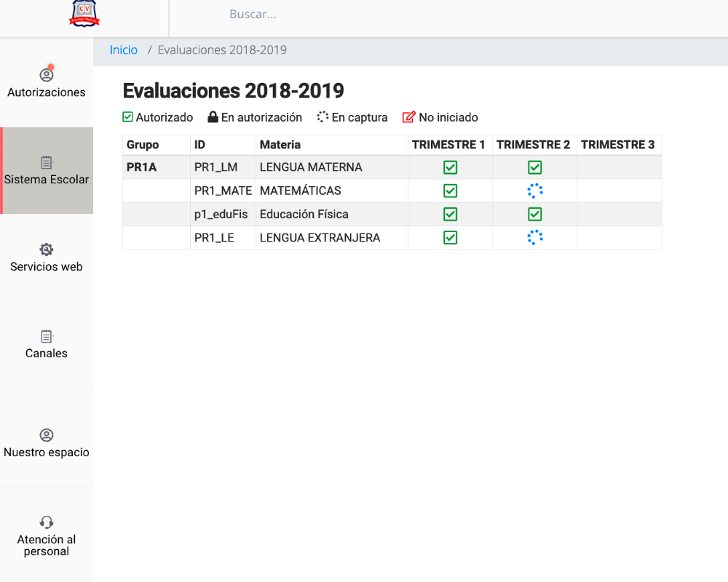
Task: Click LENGUA EXTRANJERA Trimestre 2 en captura spinner
Action: tap(535, 238)
